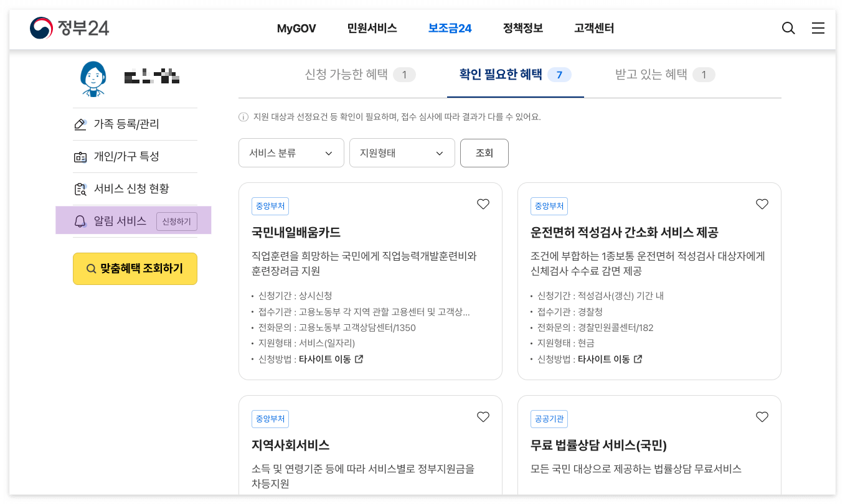The width and height of the screenshot is (845, 504).
Task: Open the 서비스 분류 dropdown
Action: click(x=291, y=153)
